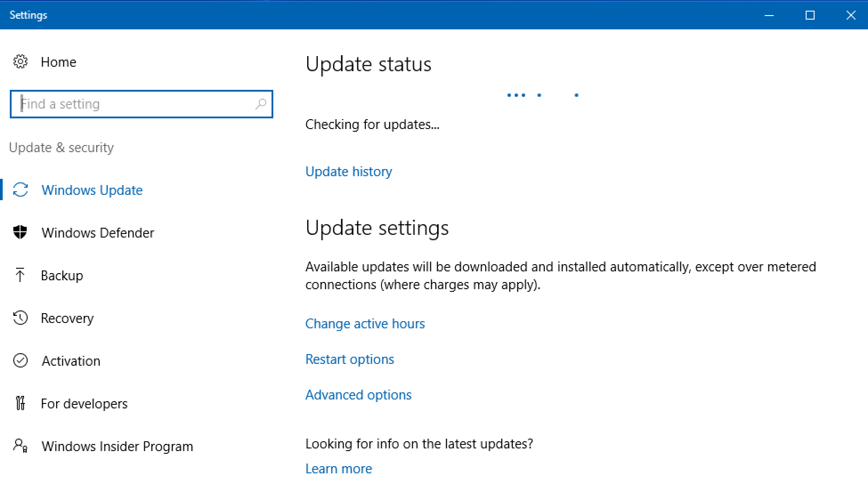Image resolution: width=868 pixels, height=492 pixels.
Task: Go to the Recovery settings page
Action: 67,318
